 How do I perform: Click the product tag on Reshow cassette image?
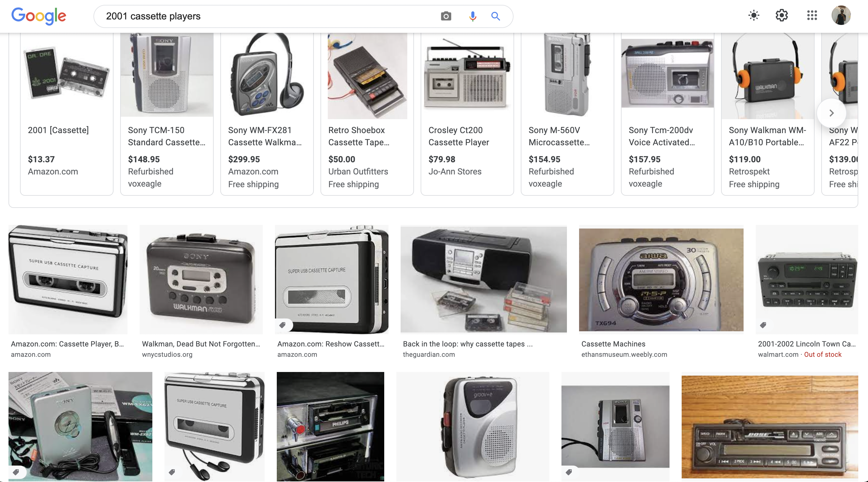283,325
